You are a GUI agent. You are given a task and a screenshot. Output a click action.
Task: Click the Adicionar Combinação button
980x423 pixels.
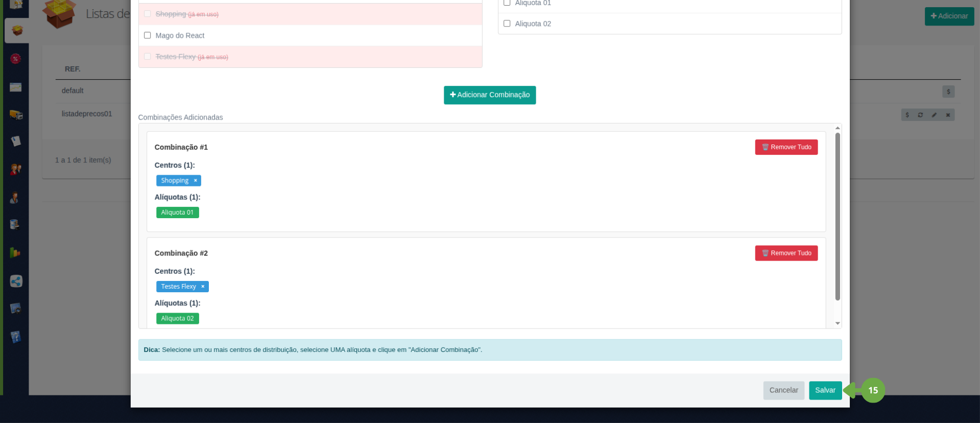click(489, 95)
